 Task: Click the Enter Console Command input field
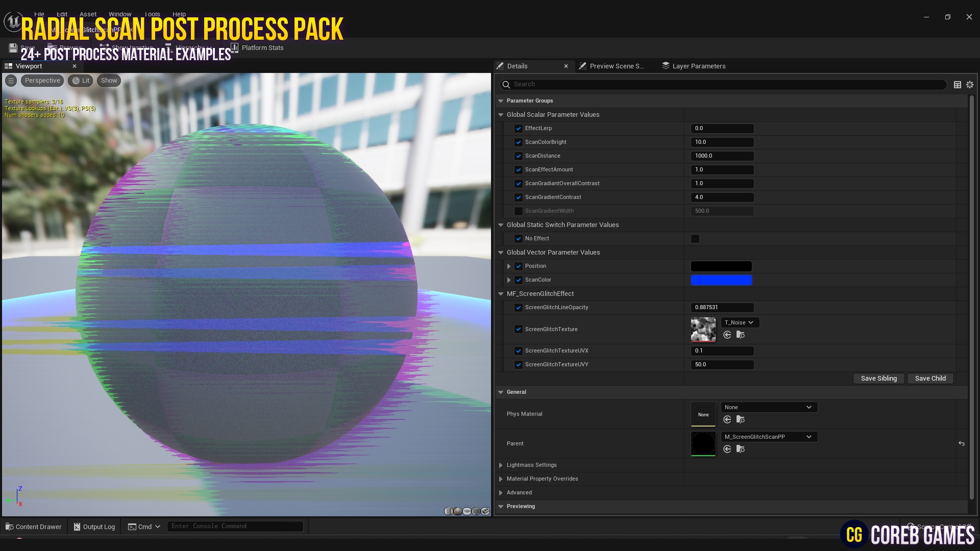coord(235,526)
